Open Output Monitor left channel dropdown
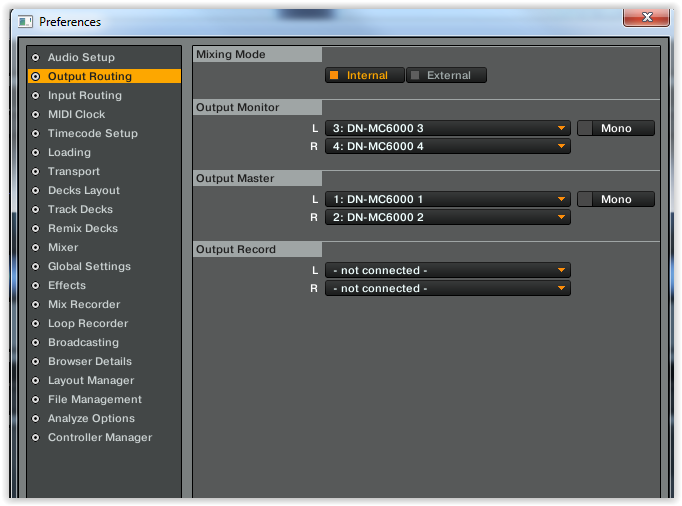The width and height of the screenshot is (682, 506). (447, 128)
